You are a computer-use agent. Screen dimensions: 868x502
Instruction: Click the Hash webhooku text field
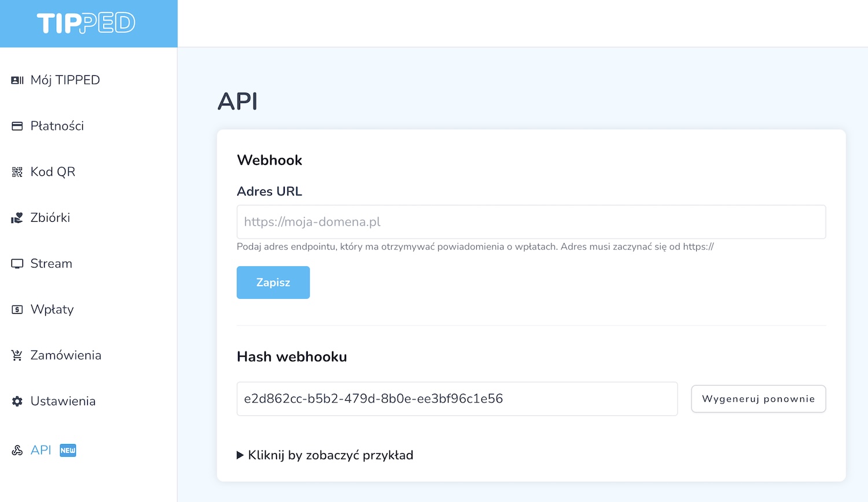tap(457, 399)
